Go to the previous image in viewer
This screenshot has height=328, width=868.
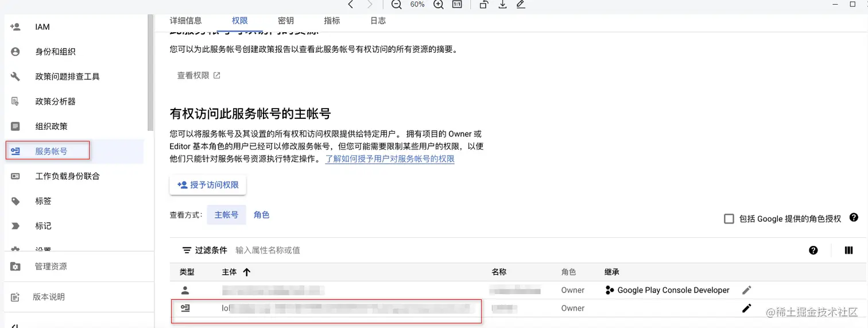pos(351,5)
